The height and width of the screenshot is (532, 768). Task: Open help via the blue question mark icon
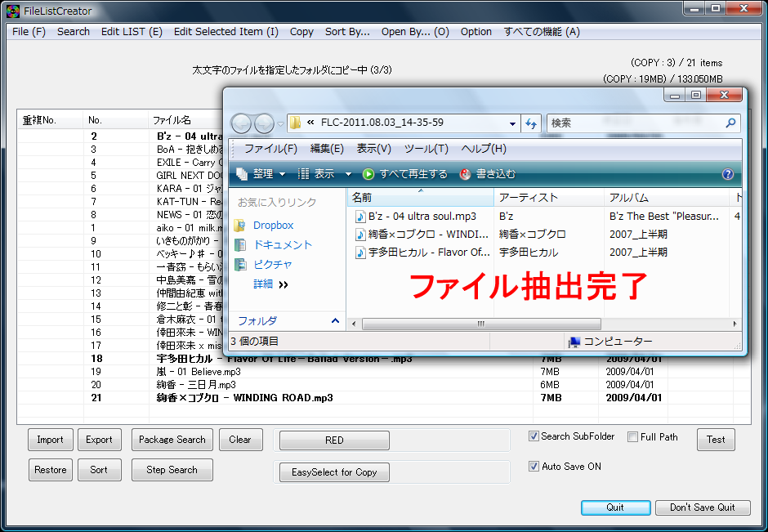pyautogui.click(x=727, y=174)
